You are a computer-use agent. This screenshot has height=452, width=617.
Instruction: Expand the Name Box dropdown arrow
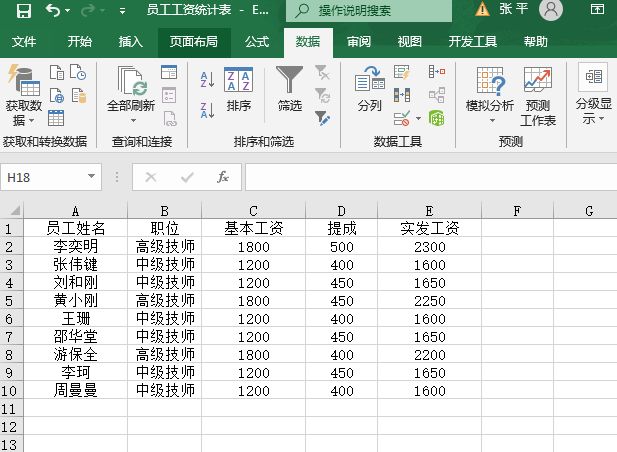[92, 177]
